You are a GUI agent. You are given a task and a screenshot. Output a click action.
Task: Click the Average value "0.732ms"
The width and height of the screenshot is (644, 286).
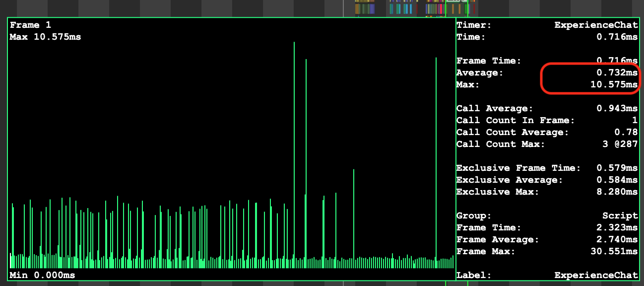(617, 72)
